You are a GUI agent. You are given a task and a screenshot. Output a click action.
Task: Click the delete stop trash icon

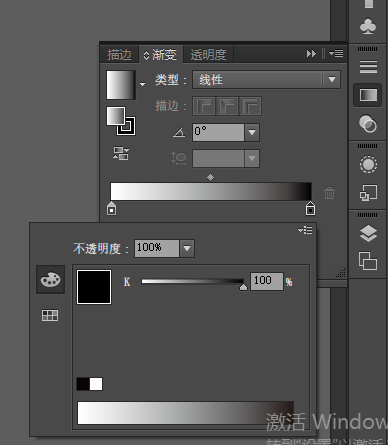329,193
